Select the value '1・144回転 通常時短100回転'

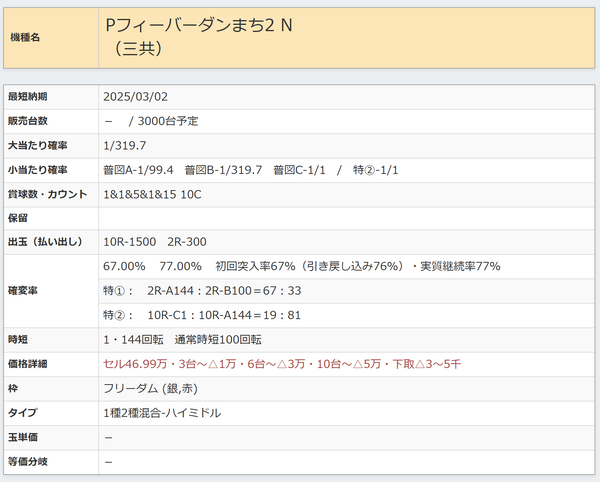(x=183, y=340)
